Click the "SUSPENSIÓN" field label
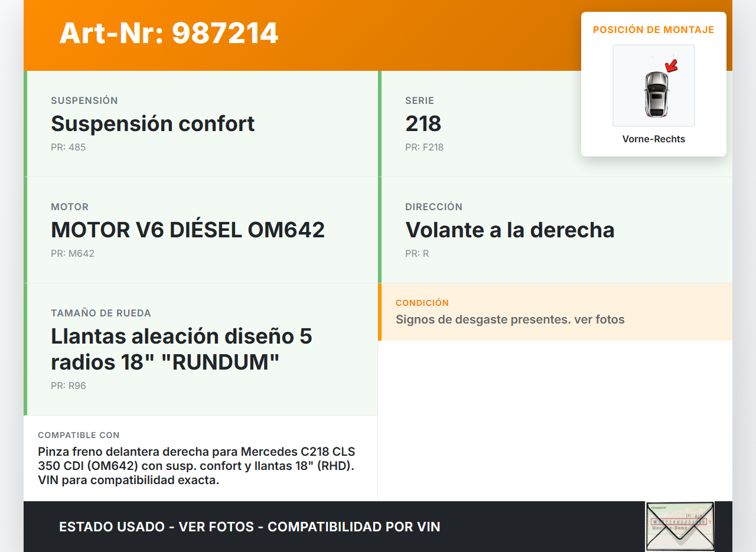The height and width of the screenshot is (552, 756). tap(84, 100)
